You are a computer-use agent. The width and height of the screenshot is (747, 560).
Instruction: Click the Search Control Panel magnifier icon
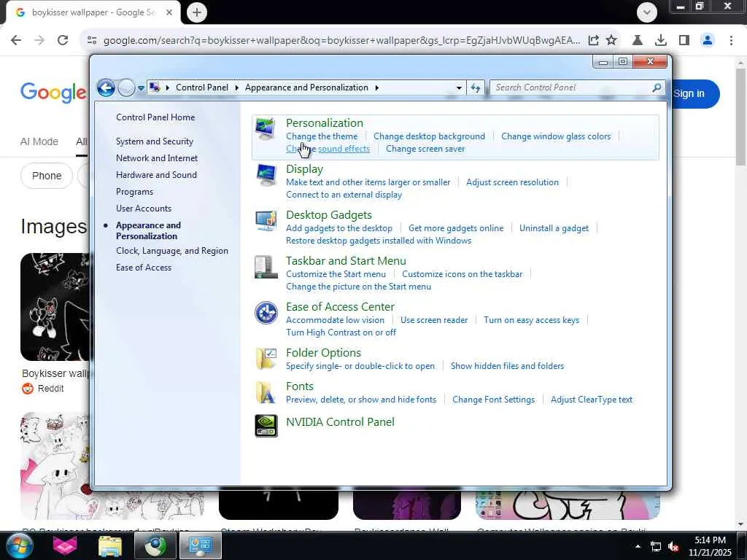(x=657, y=87)
